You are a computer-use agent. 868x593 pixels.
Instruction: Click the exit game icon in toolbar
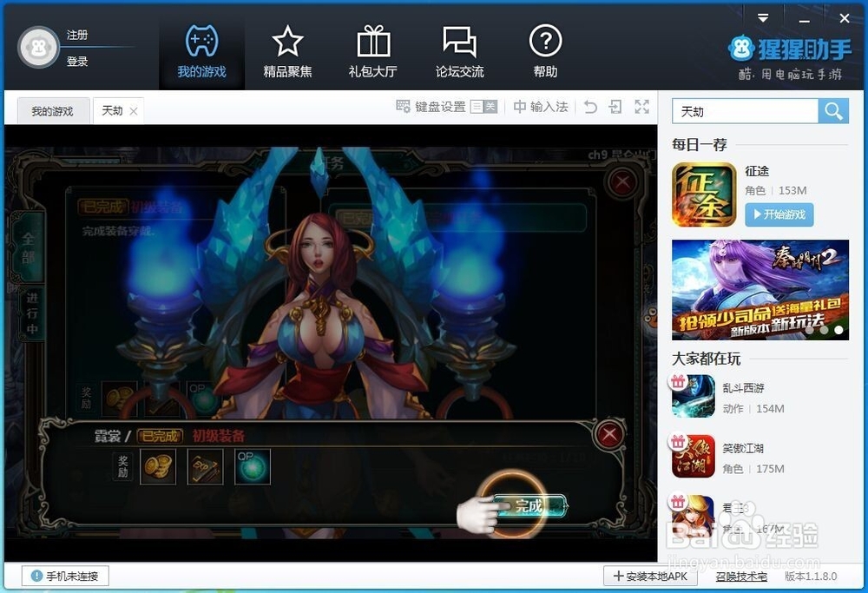[x=615, y=106]
